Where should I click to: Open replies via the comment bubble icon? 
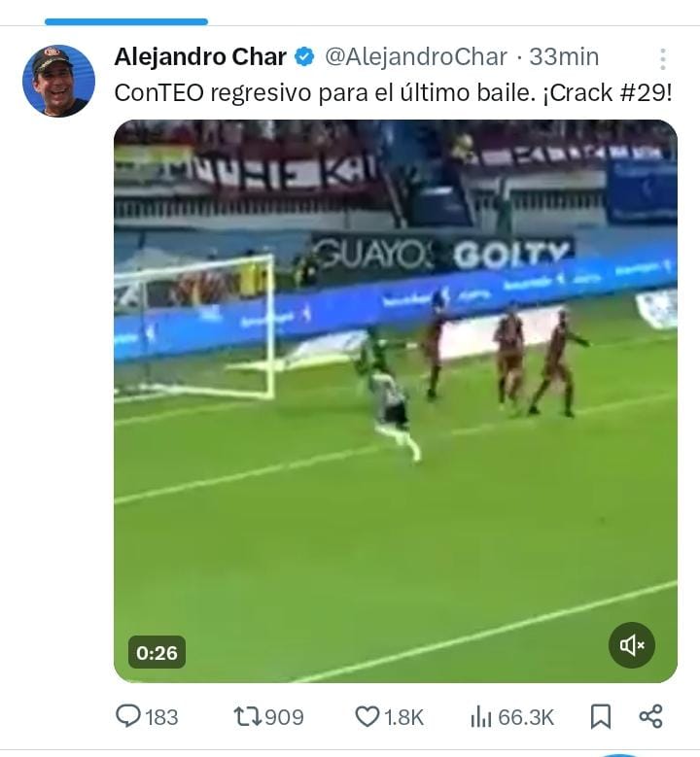pyautogui.click(x=128, y=716)
